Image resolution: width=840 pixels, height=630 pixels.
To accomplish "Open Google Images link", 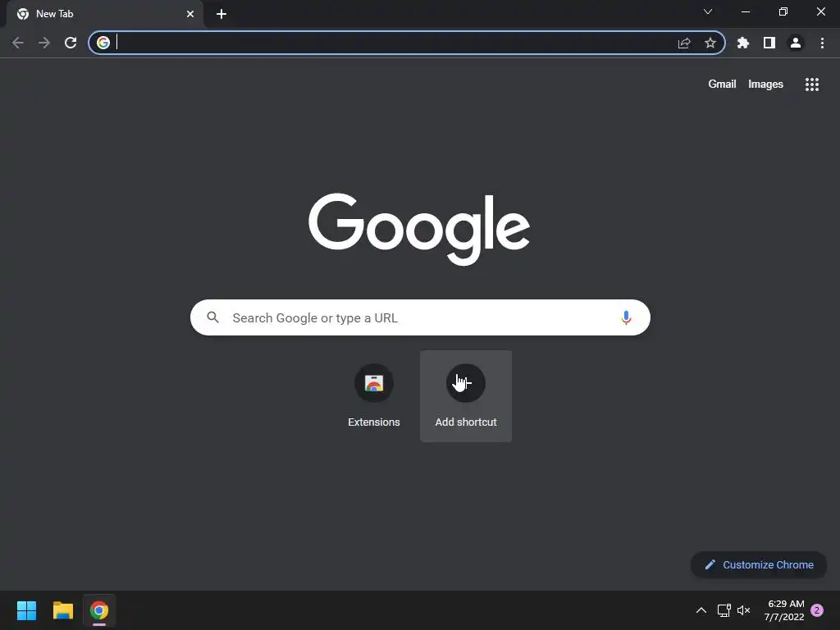I will point(765,84).
